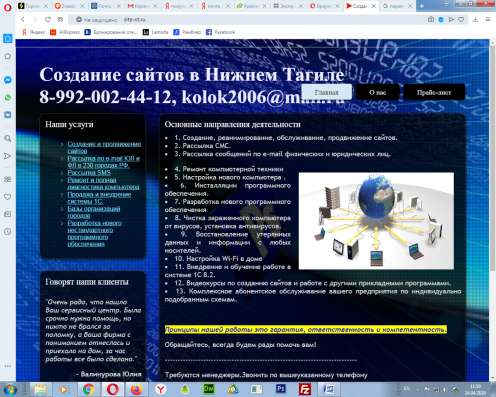Click 'Требуются менеджеры' line at bottom
Screen dimensions: 496x397
click(x=266, y=375)
